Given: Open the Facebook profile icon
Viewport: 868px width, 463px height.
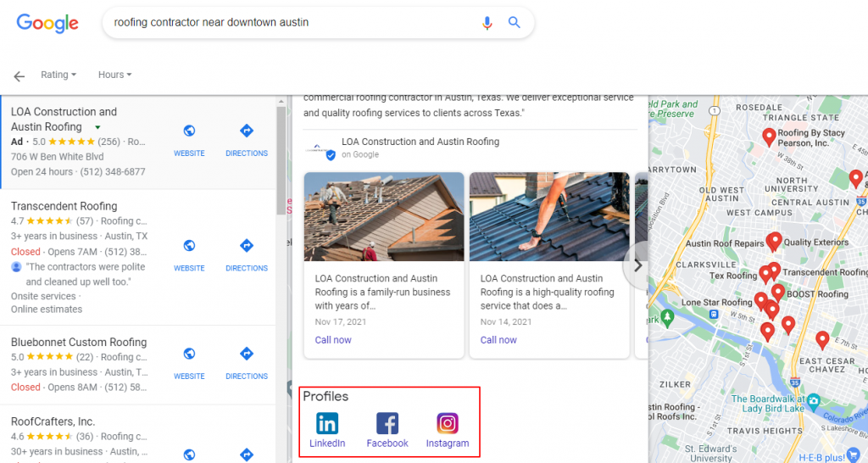Looking at the screenshot, I should (387, 424).
